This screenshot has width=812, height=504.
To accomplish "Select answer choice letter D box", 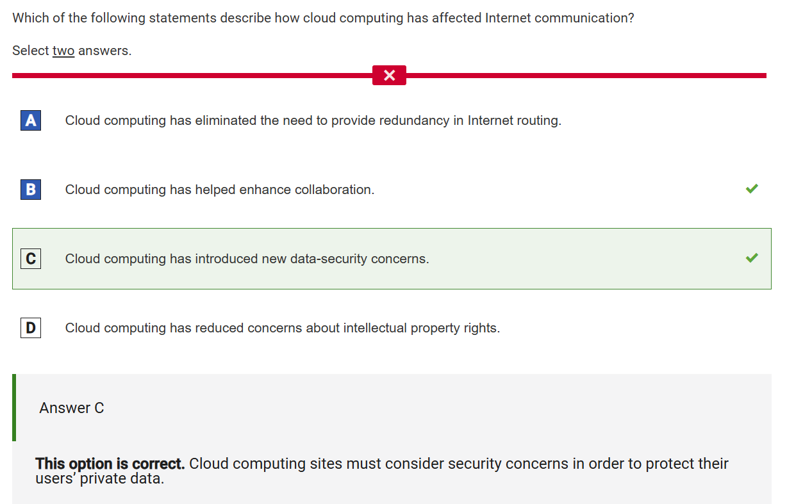I will (x=31, y=328).
